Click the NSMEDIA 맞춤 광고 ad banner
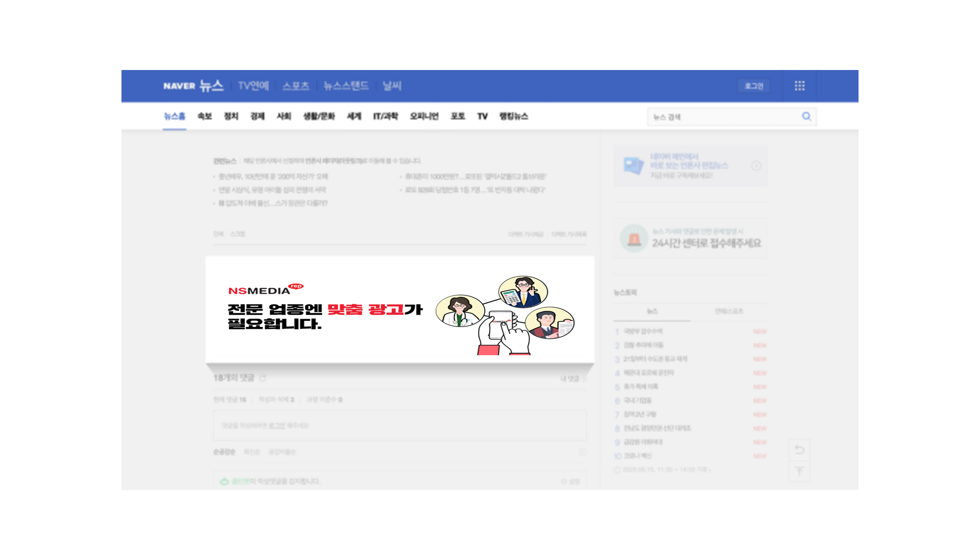The image size is (980, 560). coord(400,310)
